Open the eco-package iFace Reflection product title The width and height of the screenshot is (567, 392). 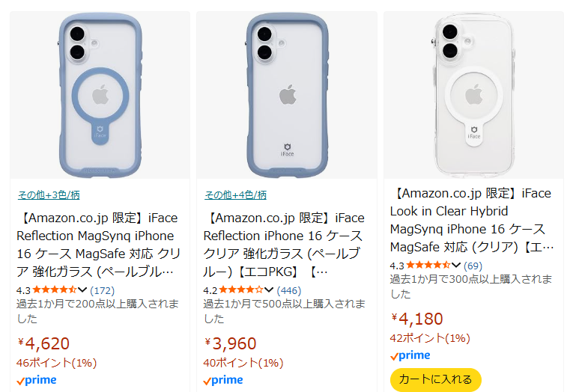pyautogui.click(x=284, y=245)
